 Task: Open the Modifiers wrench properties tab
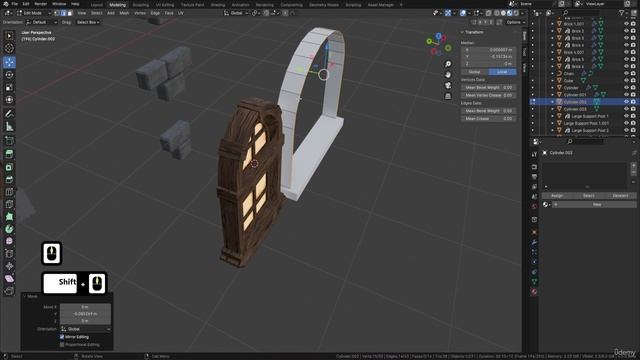click(x=534, y=242)
